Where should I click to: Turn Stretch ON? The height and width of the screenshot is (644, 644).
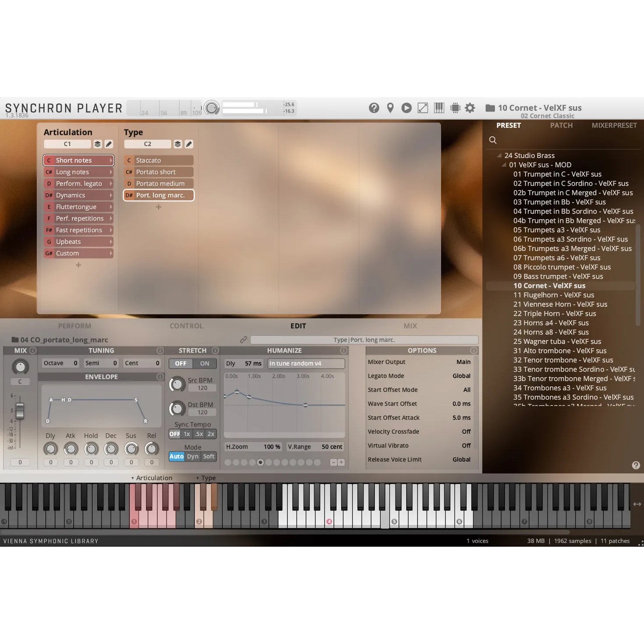pyautogui.click(x=205, y=364)
